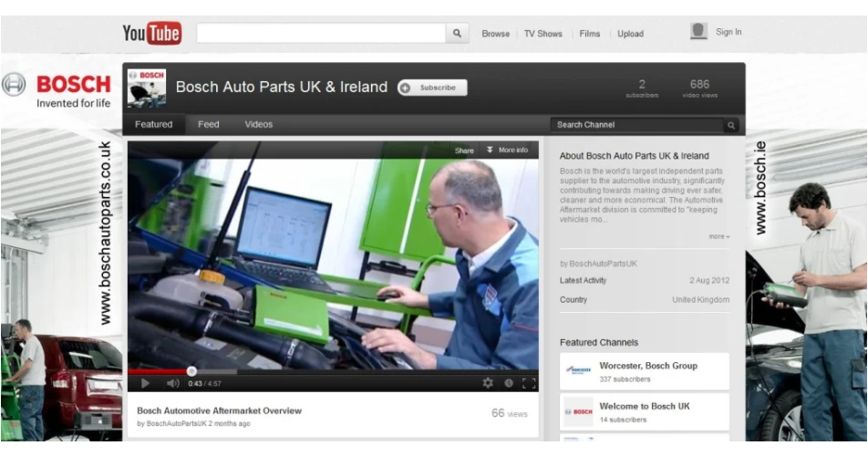Viewport: 868px width, 456px height.
Task: Click the user avatar icon beside Sign In
Action: click(698, 32)
